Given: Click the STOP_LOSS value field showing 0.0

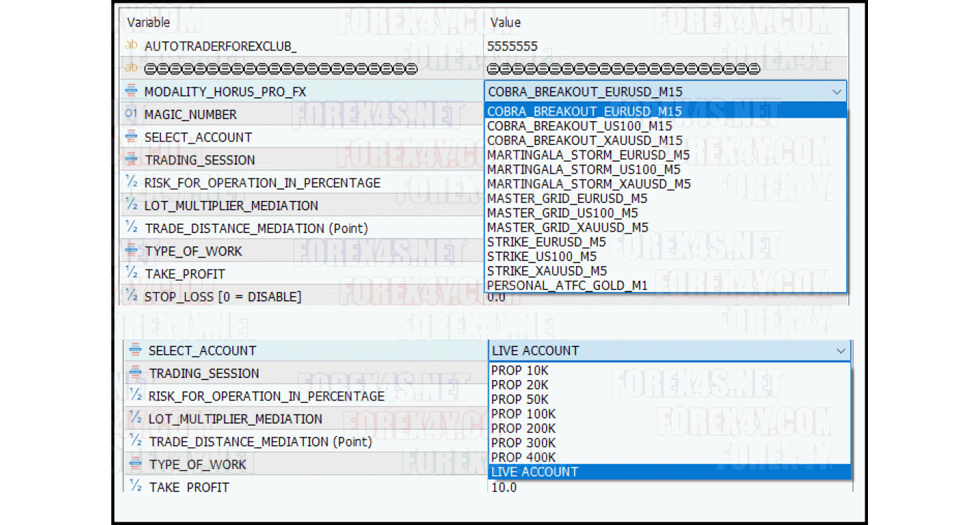Looking at the screenshot, I should click(x=525, y=297).
